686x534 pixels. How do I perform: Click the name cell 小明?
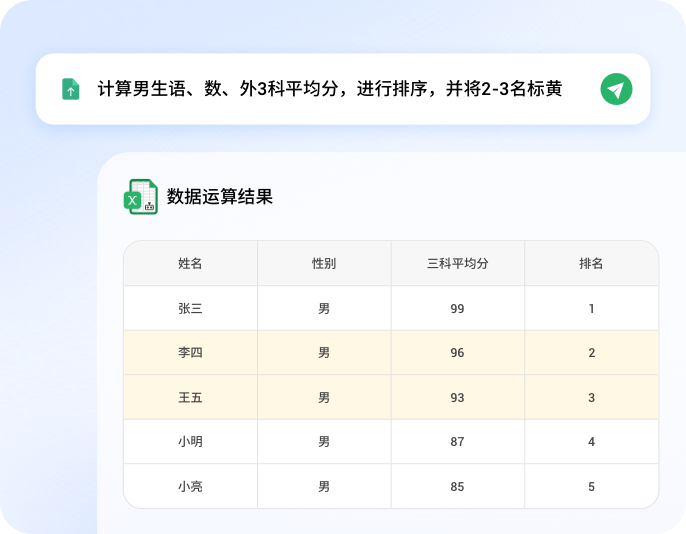[x=190, y=441]
